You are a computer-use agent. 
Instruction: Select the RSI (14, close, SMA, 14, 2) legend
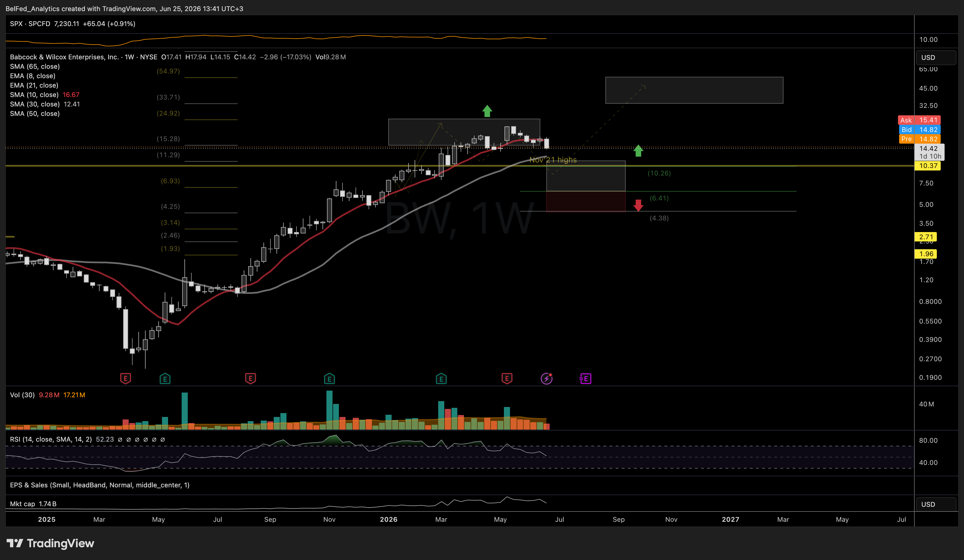pyautogui.click(x=50, y=439)
